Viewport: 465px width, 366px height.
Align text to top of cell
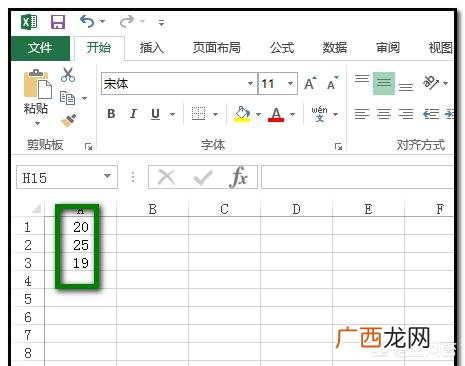(x=362, y=79)
